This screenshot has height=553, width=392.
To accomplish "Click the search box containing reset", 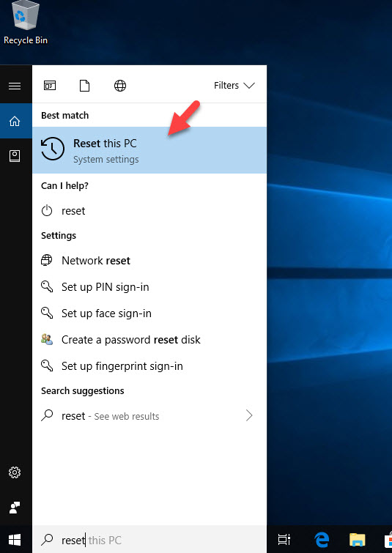I will 149,540.
